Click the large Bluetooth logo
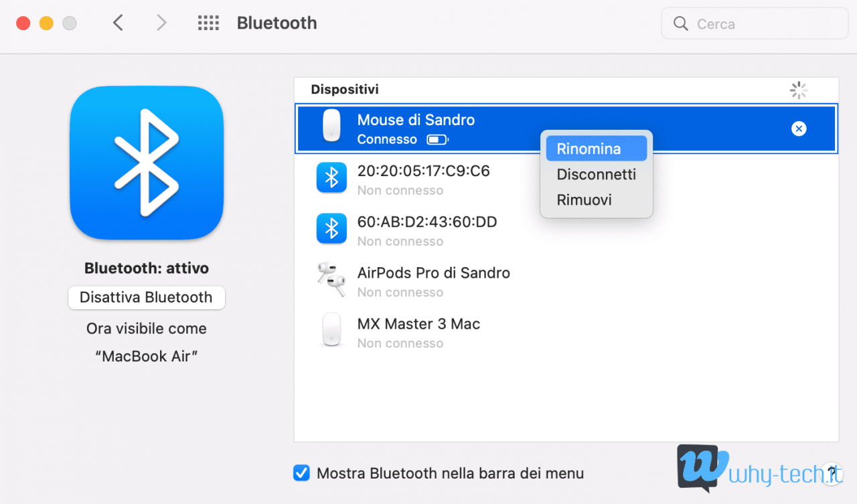The height and width of the screenshot is (504, 857). (147, 163)
